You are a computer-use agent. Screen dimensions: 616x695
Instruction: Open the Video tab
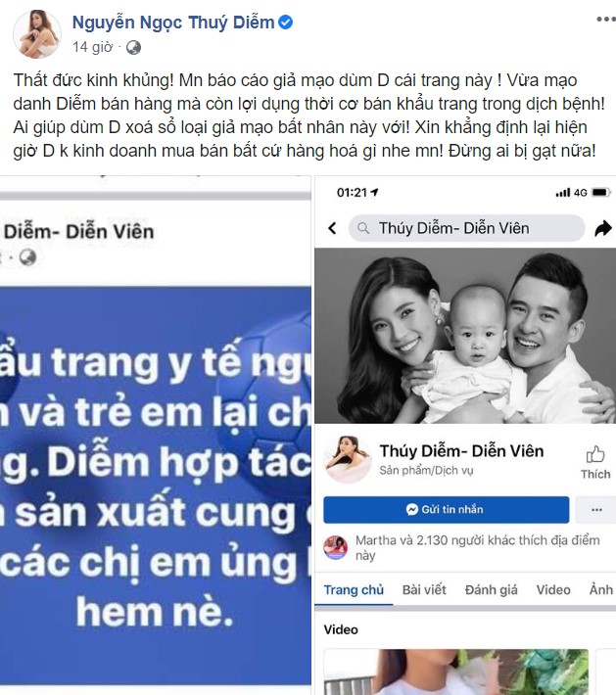553,590
